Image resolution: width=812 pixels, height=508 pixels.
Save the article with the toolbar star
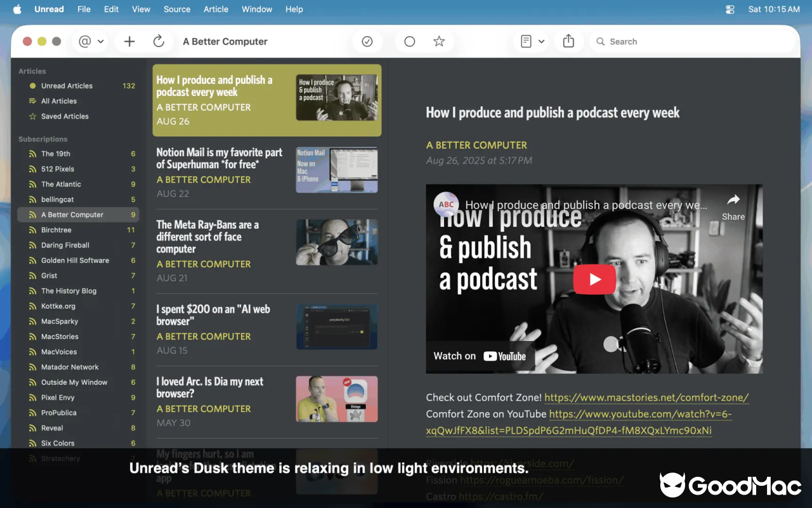tap(439, 41)
